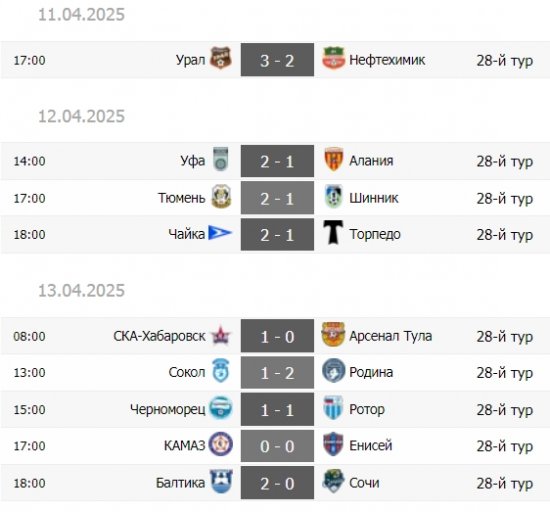Image resolution: width=550 pixels, height=512 pixels.
Task: Click the КАМАЗ 0 - 0 score box
Action: (x=277, y=446)
